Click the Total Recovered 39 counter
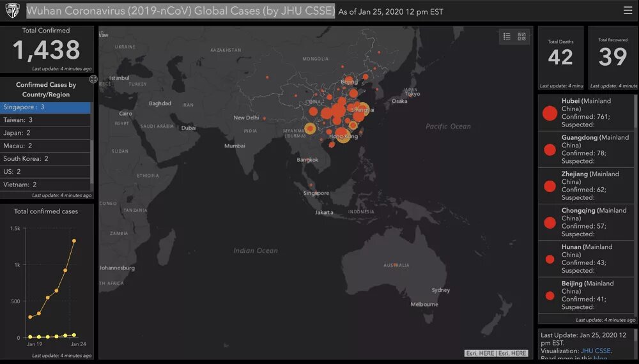The width and height of the screenshot is (639, 364). (613, 57)
